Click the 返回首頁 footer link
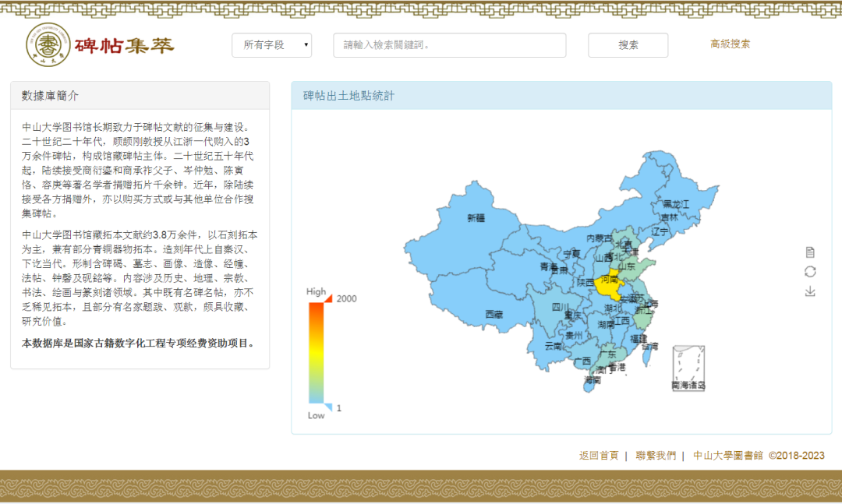842x504 pixels. point(598,456)
